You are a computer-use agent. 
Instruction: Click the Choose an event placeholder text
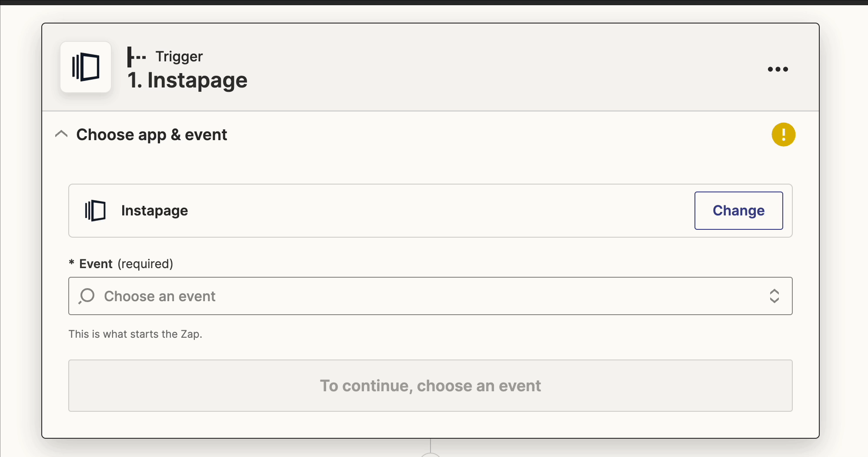(x=160, y=296)
